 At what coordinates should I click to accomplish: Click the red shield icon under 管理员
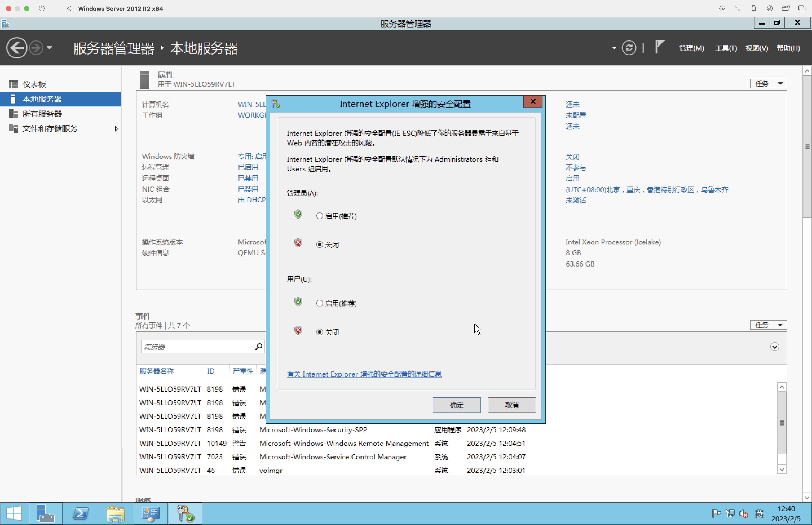[298, 243]
